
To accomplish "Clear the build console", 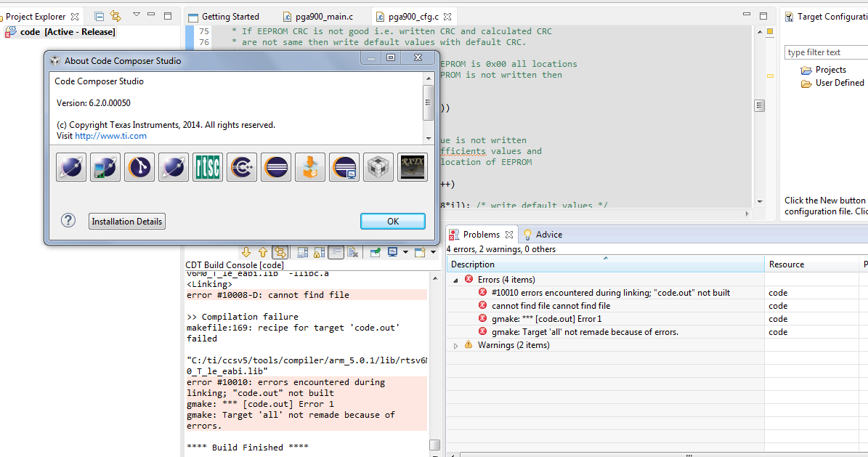I will pos(352,253).
